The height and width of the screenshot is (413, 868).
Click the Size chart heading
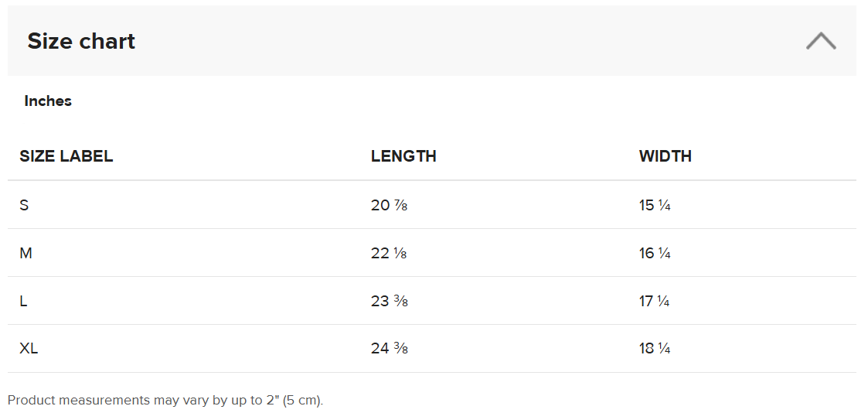[81, 41]
